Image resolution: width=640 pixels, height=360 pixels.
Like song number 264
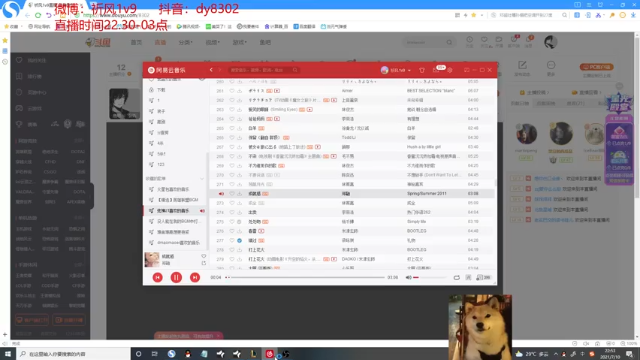tap(232, 119)
